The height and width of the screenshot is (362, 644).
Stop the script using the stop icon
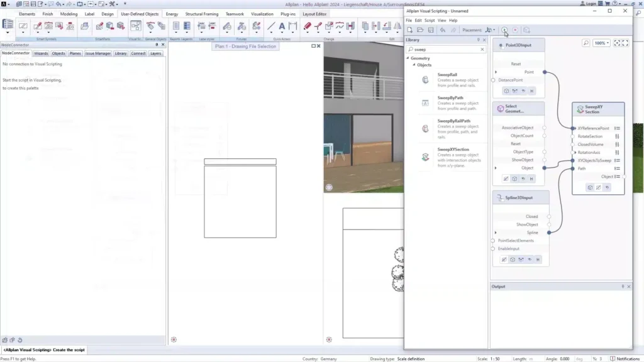[x=515, y=30]
